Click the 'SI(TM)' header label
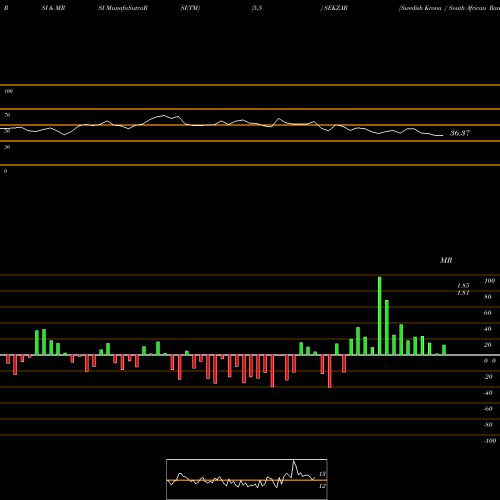Viewport: 500px width, 500px height. pos(190,8)
